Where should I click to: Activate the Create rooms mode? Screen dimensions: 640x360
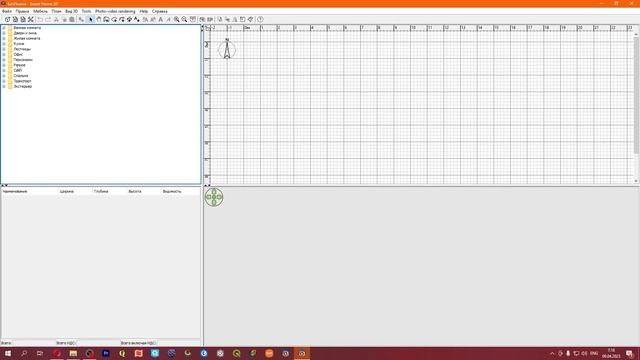[114, 19]
